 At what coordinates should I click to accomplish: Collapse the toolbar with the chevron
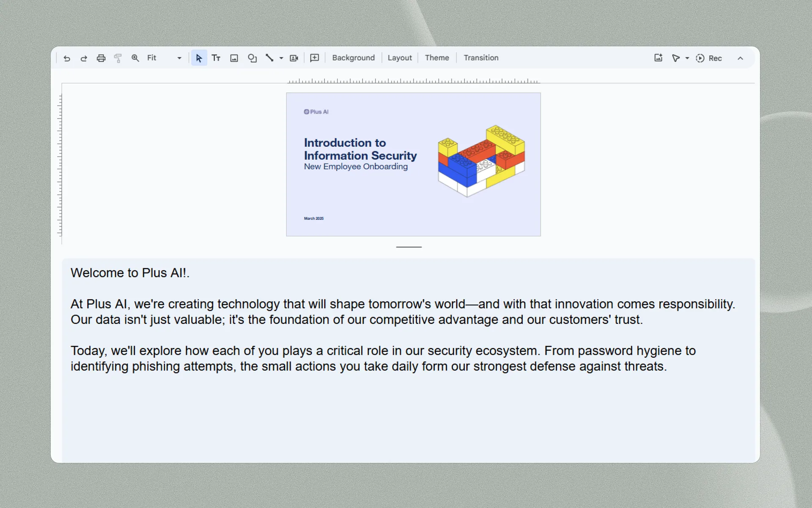coord(740,58)
